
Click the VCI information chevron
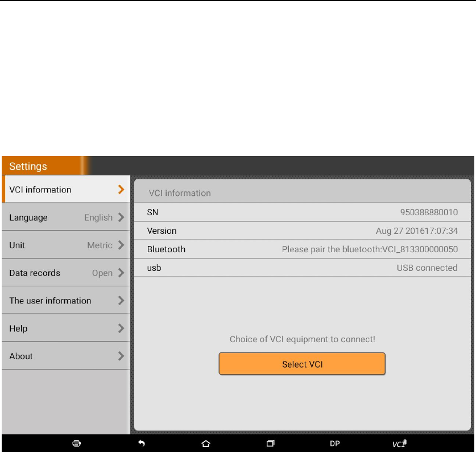click(x=121, y=190)
